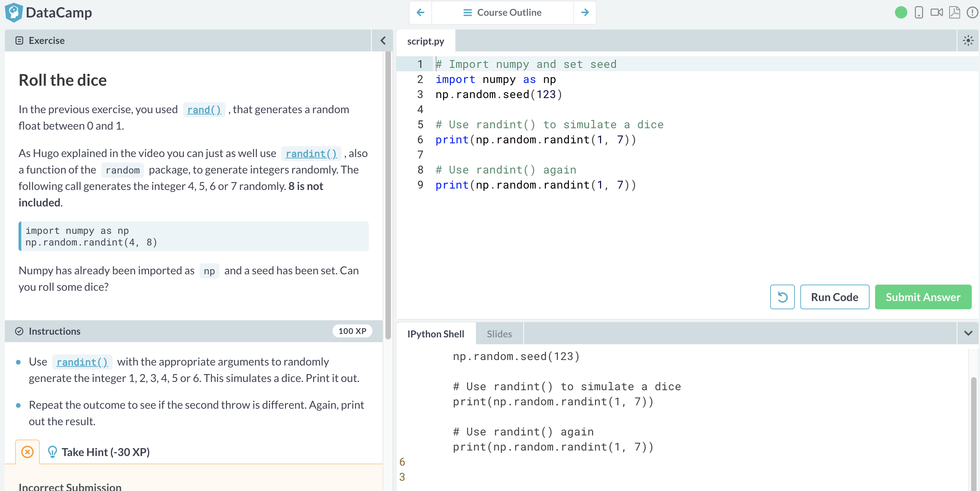The width and height of the screenshot is (980, 491).
Task: Switch to the Slides tab
Action: (x=499, y=334)
